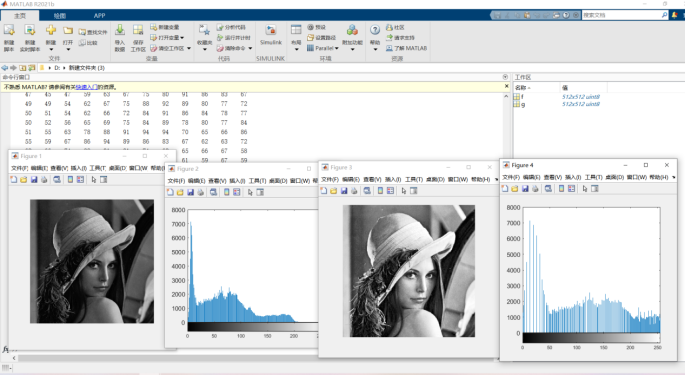Toggle the edit plot arrow in Figure 2
The image size is (686, 375).
pyautogui.click(x=250, y=192)
